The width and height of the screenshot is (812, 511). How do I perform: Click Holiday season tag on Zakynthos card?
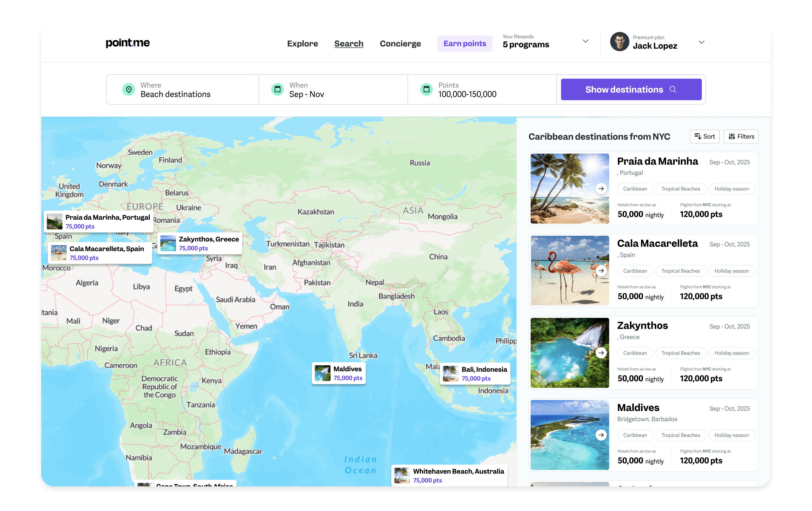coord(731,353)
